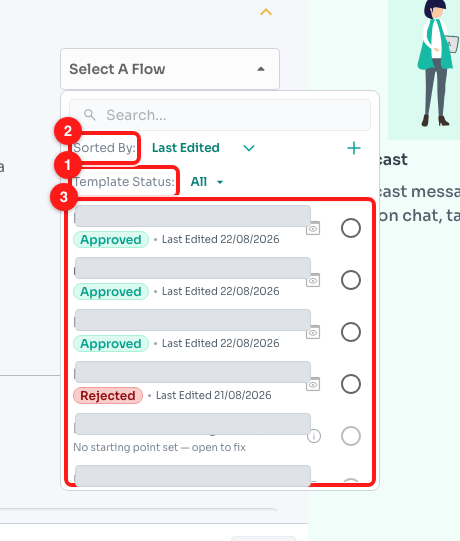Select the second Approved flow radio button
Viewport: 460px width, 541px height.
pyautogui.click(x=351, y=280)
